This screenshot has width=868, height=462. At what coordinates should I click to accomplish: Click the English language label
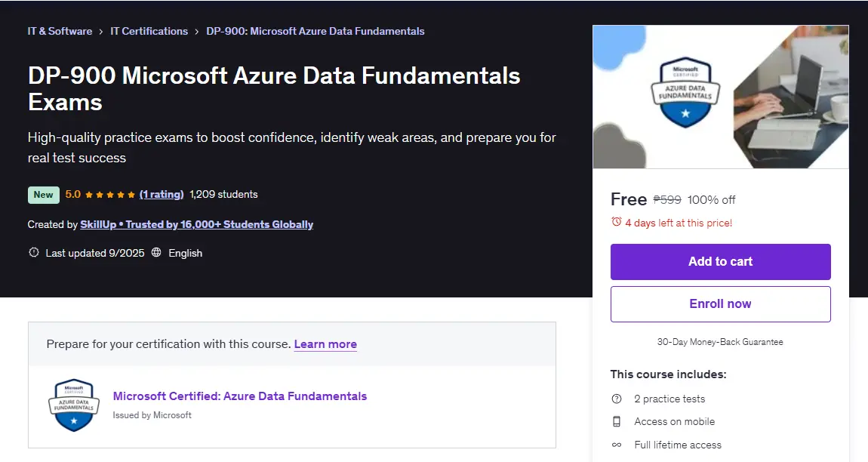(186, 253)
